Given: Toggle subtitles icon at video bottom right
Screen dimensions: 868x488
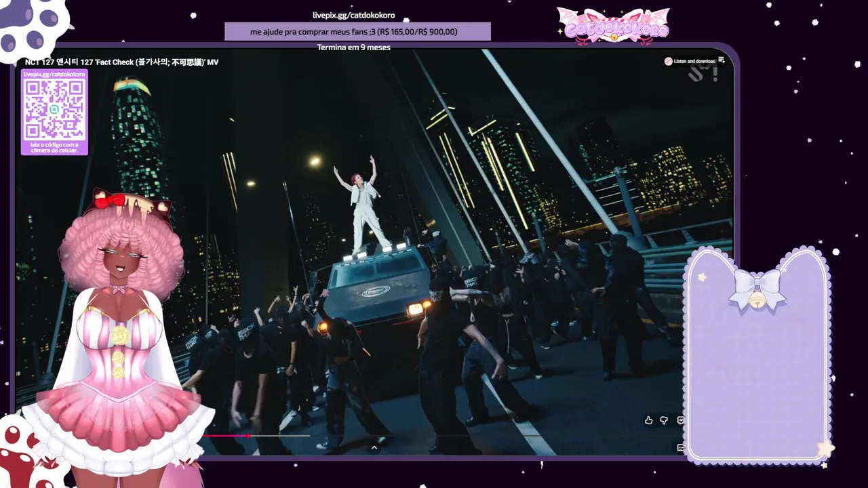Looking at the screenshot, I should pos(680,447).
